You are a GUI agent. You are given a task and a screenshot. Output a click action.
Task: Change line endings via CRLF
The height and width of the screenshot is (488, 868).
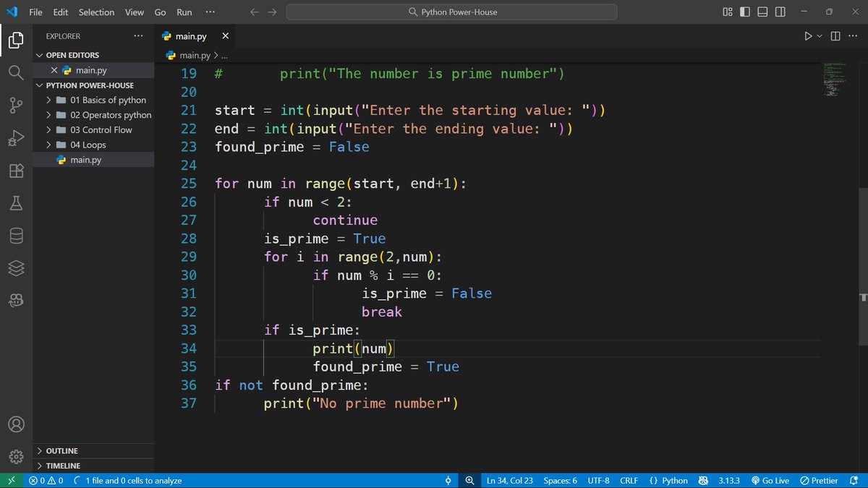click(629, 481)
